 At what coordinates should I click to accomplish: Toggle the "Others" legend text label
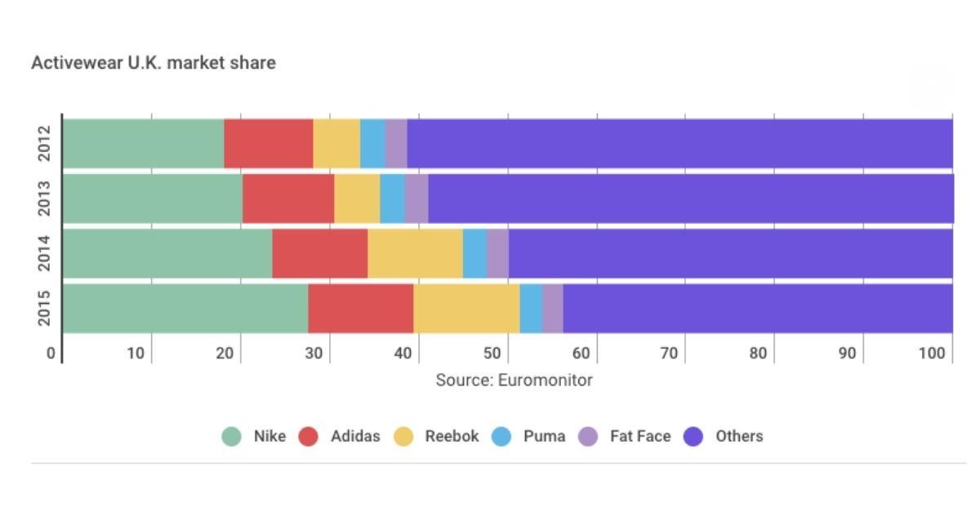click(739, 436)
